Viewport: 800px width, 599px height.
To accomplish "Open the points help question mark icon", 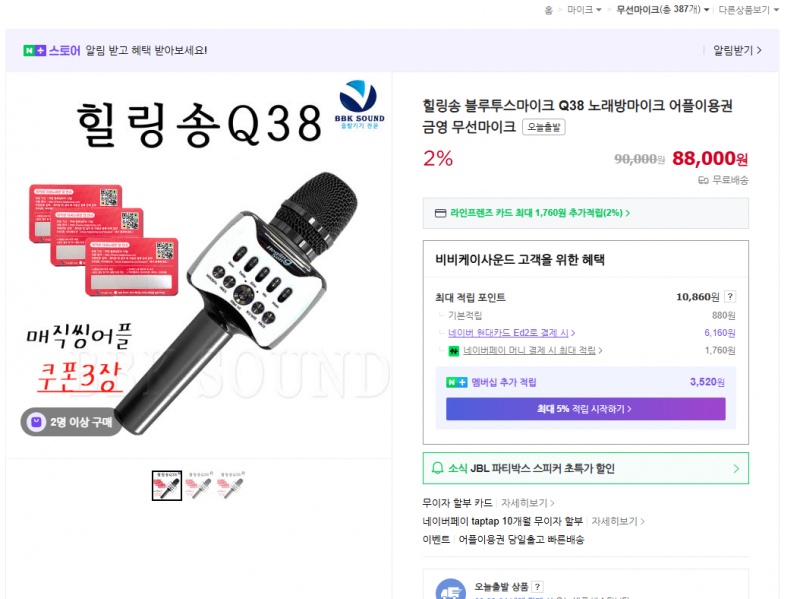I will tap(730, 296).
